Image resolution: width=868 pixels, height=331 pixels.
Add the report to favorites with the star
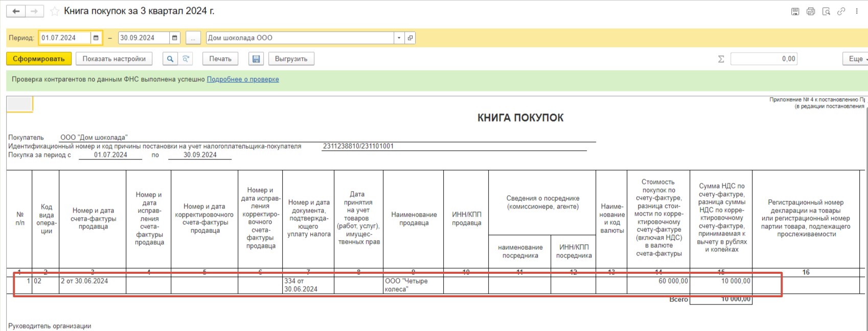click(55, 11)
